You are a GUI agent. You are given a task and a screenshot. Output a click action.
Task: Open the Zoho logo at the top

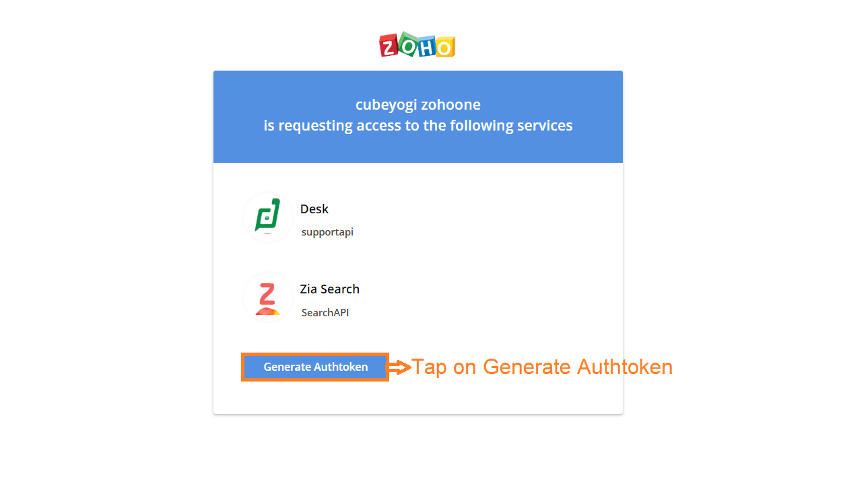pos(417,44)
